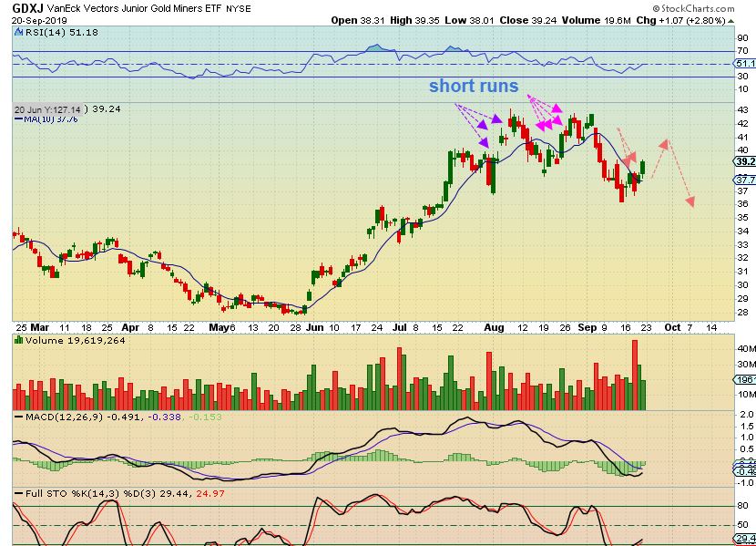Click the Jul month label on date axis

click(399, 327)
